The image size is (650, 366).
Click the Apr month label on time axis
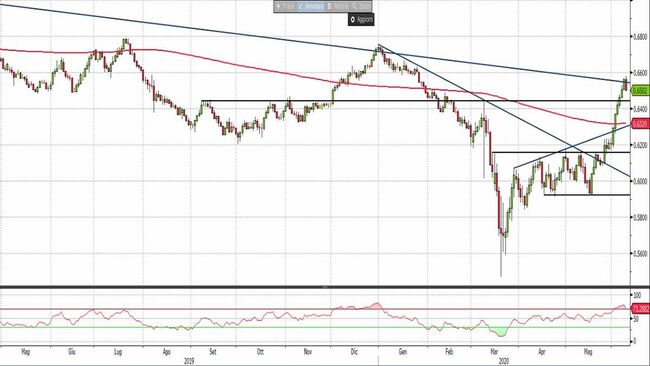click(541, 352)
